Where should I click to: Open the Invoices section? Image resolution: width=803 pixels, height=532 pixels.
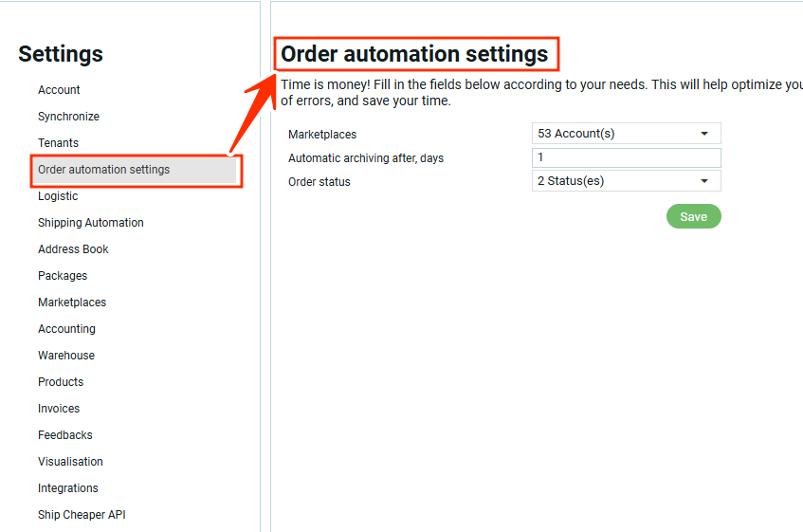pos(59,409)
